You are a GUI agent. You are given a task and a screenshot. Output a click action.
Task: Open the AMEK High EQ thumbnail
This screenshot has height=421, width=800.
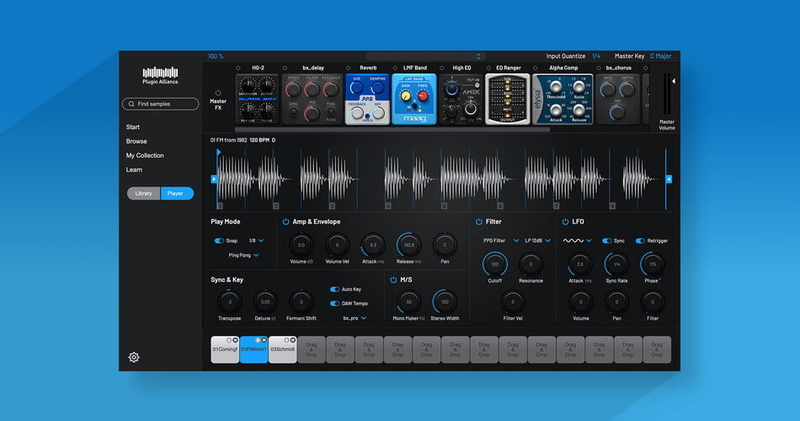coord(461,99)
